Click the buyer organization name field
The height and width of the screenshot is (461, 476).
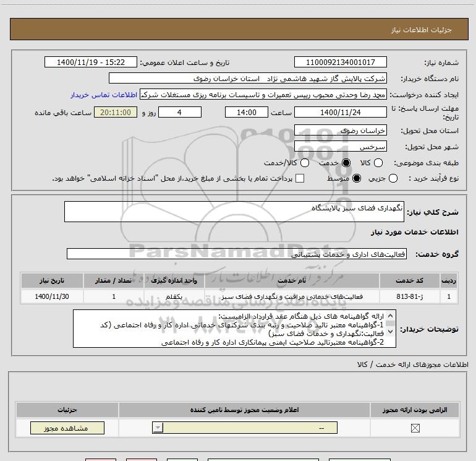tap(248, 79)
